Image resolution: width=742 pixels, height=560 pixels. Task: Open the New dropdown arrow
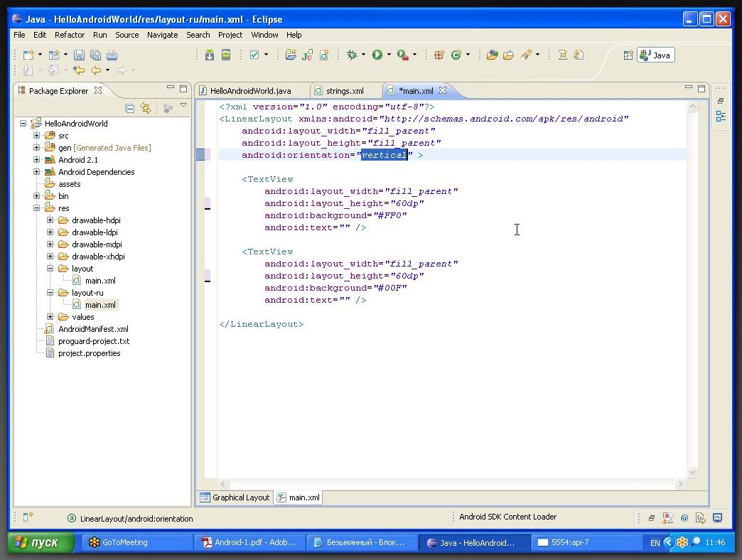[x=40, y=55]
